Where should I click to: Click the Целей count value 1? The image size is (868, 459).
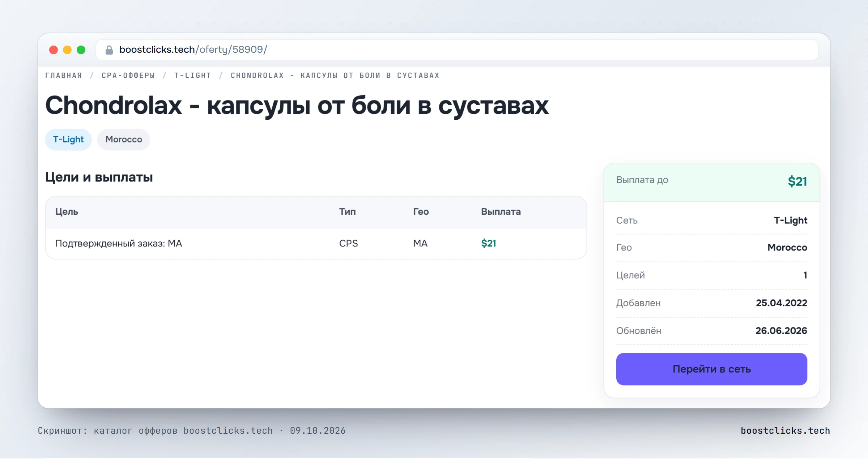[x=805, y=275]
